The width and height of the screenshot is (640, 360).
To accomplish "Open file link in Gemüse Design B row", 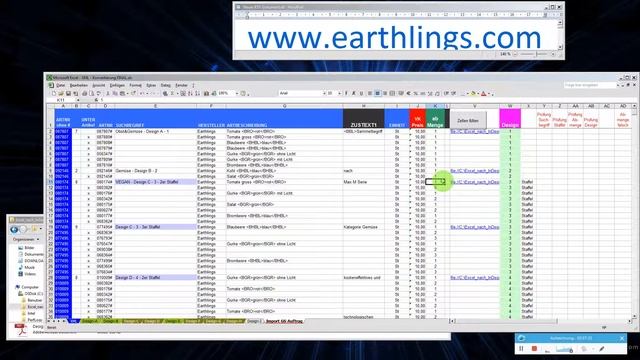I will pos(474,171).
